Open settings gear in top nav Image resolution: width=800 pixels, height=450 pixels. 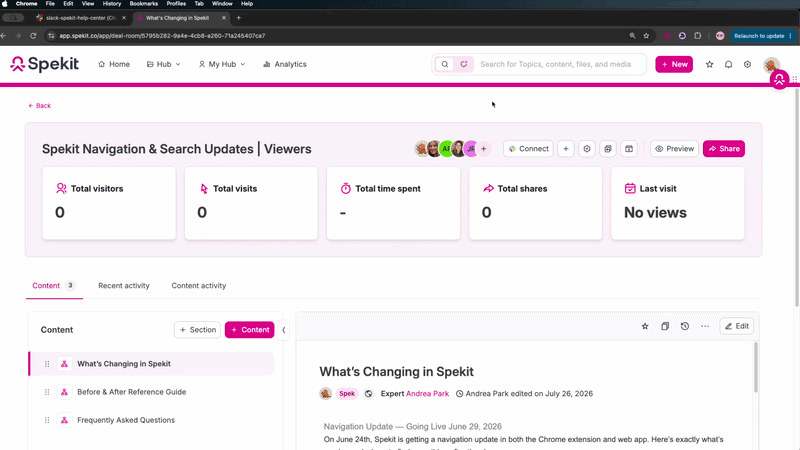pos(747,64)
